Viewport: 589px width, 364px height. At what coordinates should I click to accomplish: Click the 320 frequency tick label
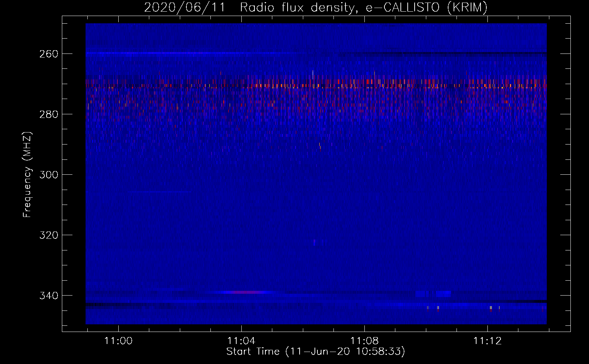pyautogui.click(x=49, y=235)
